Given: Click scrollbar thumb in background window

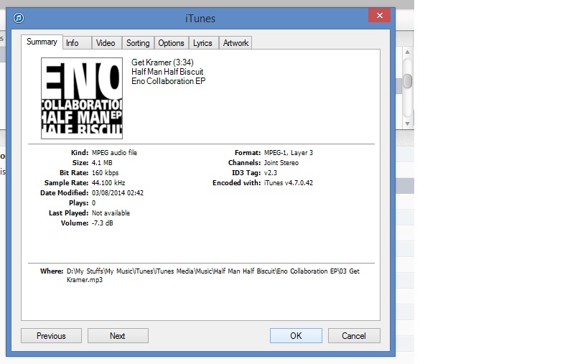Looking at the screenshot, I should coord(407,81).
